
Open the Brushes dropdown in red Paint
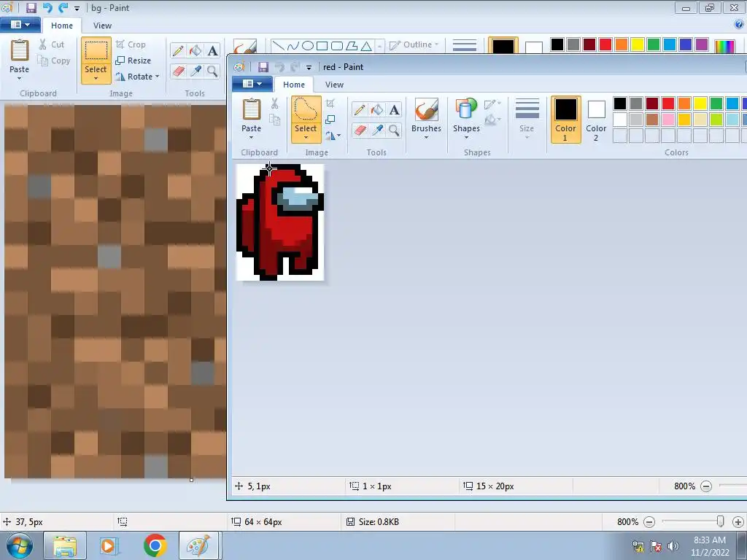(426, 138)
